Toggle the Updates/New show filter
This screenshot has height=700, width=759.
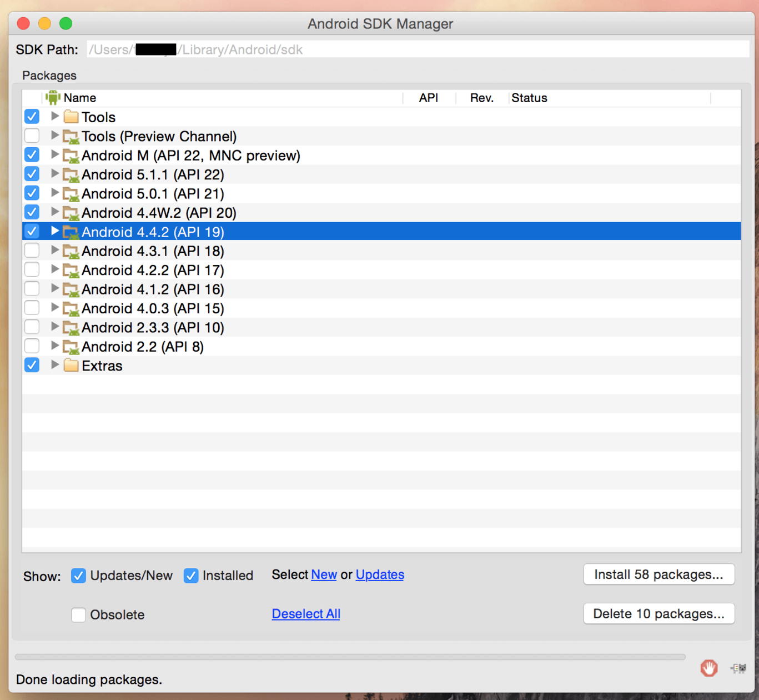78,576
